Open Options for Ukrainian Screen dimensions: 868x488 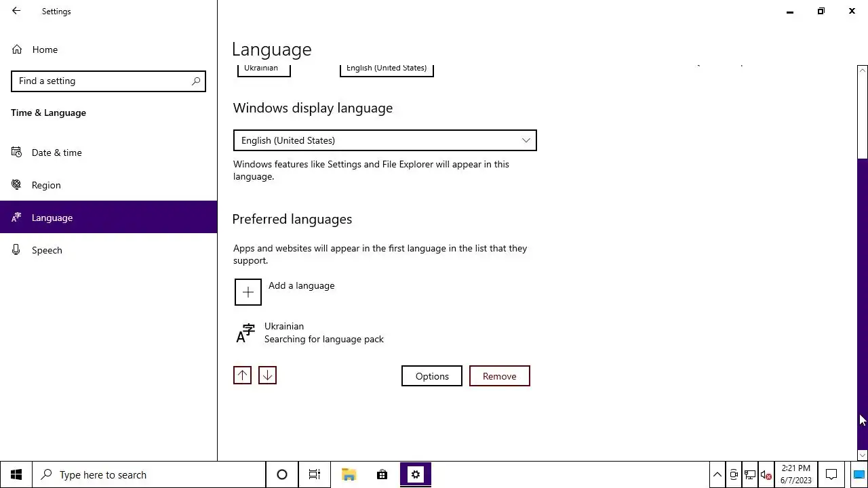[x=432, y=376]
